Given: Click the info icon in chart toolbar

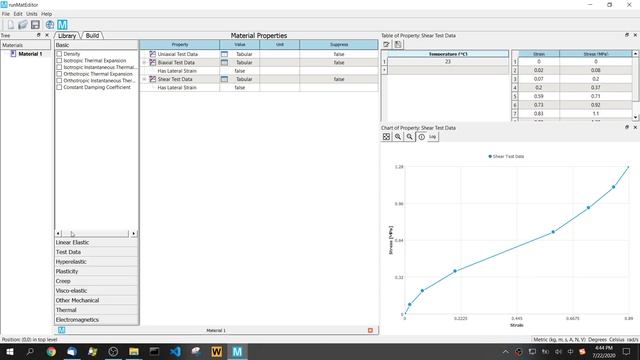Looking at the screenshot, I should (x=421, y=137).
